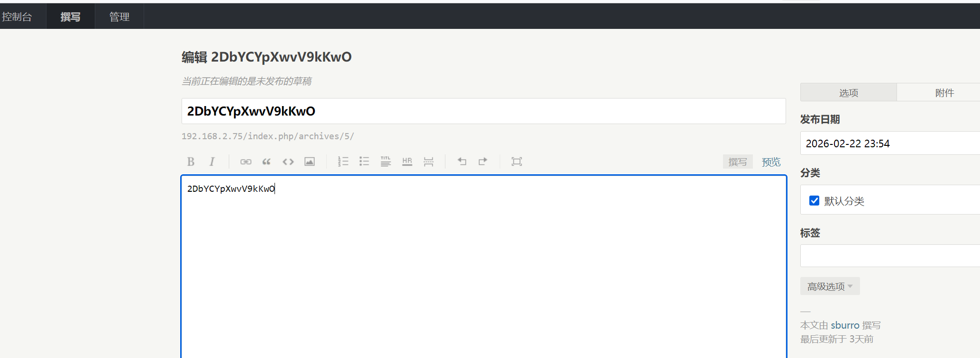This screenshot has width=980, height=358.
Task: Open the 管理 menu in the top bar
Action: click(x=119, y=17)
